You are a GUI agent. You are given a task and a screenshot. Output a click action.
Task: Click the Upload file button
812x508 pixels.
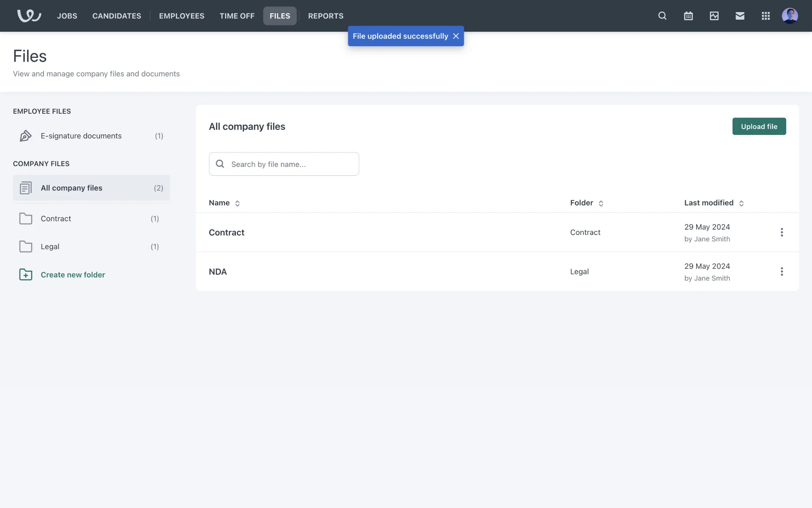click(759, 126)
